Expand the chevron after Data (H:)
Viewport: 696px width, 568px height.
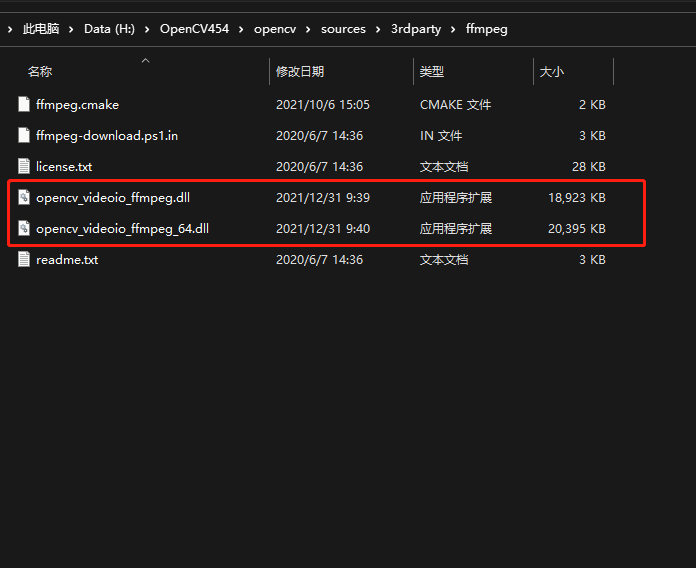coord(147,29)
